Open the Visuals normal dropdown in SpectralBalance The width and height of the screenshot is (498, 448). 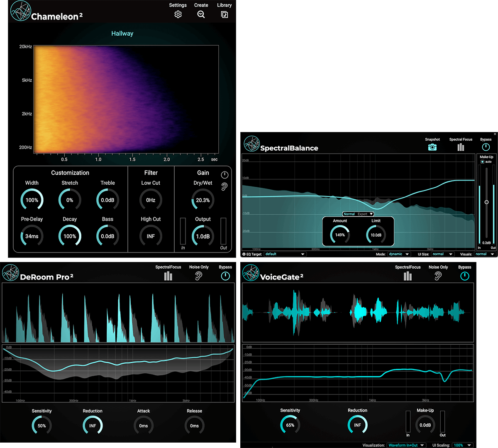pos(485,254)
